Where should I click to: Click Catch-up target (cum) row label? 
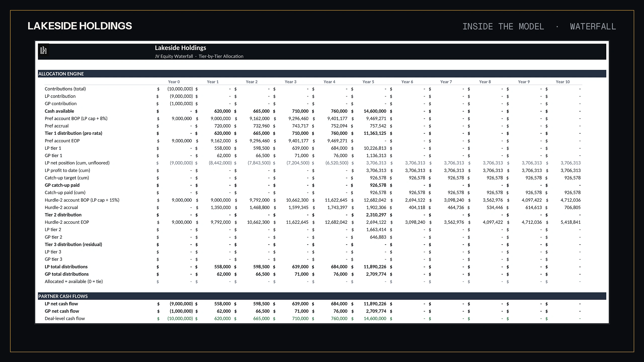(x=67, y=178)
